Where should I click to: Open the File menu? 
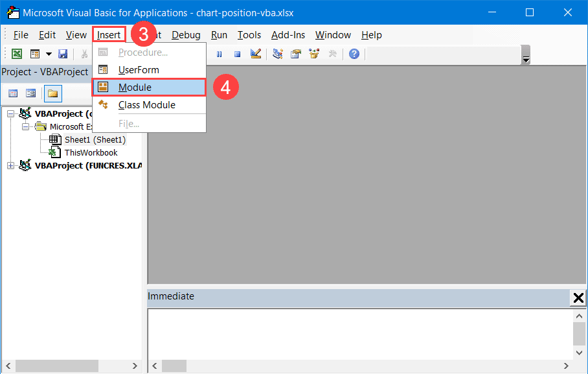(x=21, y=35)
